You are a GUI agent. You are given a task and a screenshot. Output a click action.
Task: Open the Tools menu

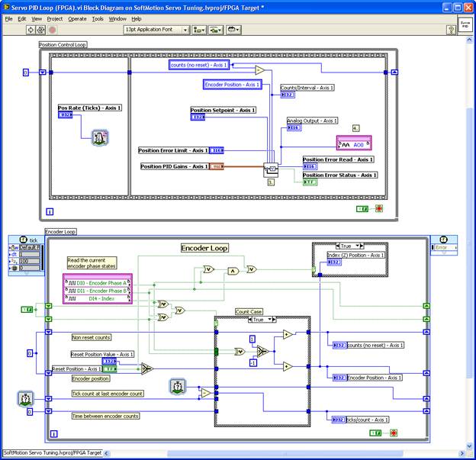click(98, 18)
